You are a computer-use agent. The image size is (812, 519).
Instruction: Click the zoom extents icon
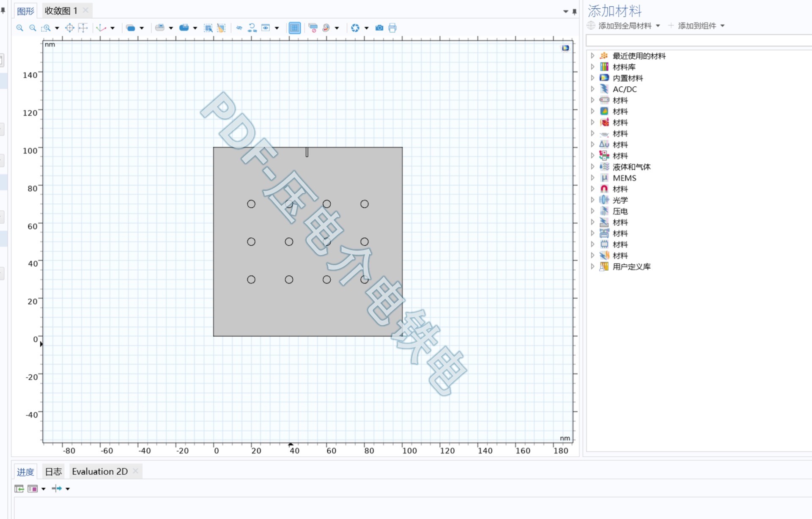point(70,28)
